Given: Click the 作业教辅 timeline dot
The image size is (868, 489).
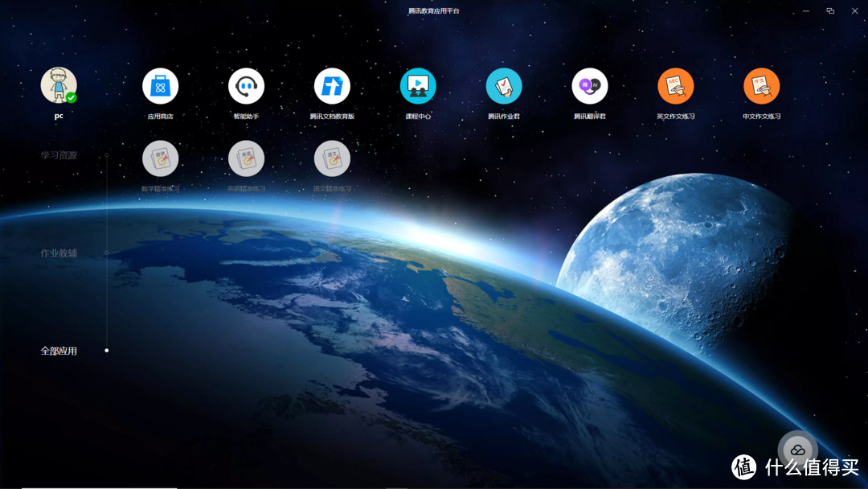Looking at the screenshot, I should pos(107,253).
